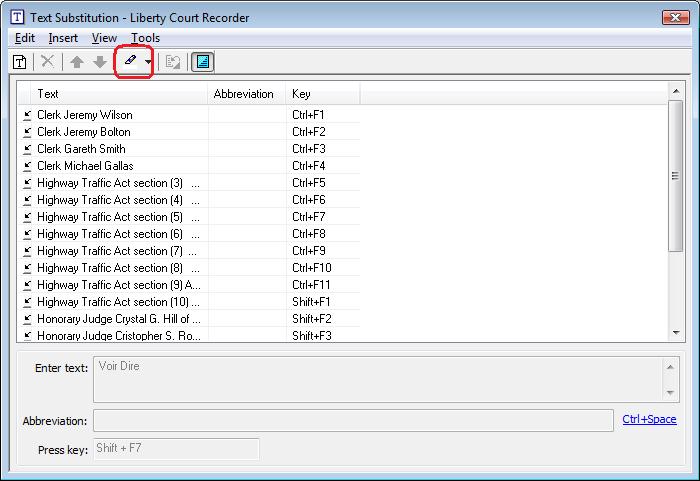Click the Press key field showing Shift + F7
Image resolution: width=700 pixels, height=481 pixels.
coord(176,449)
